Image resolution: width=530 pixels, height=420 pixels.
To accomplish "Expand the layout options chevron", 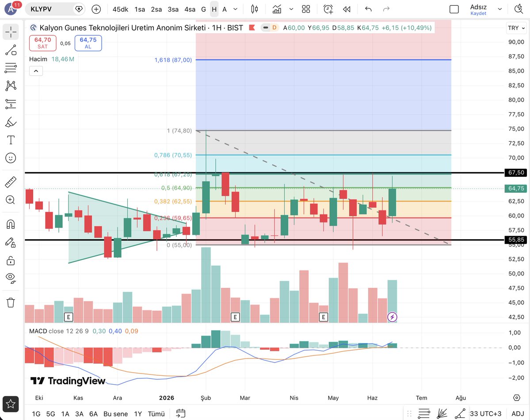I will click(499, 9).
